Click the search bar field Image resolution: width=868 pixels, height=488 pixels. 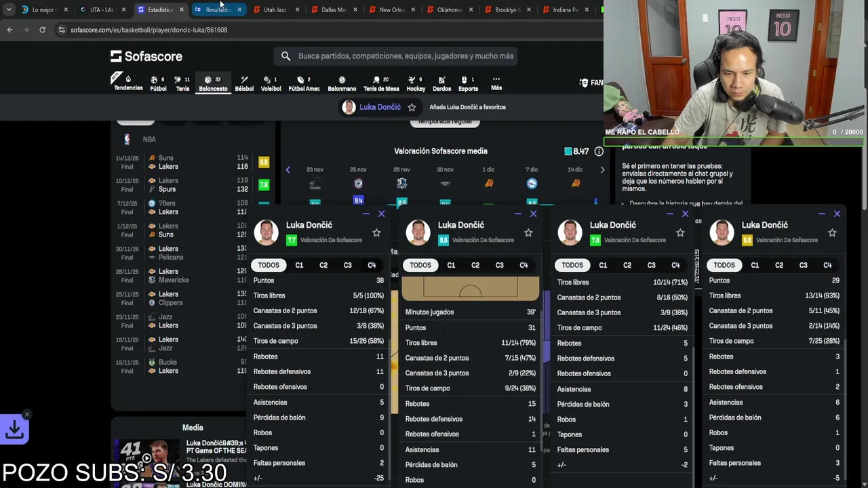tap(397, 56)
